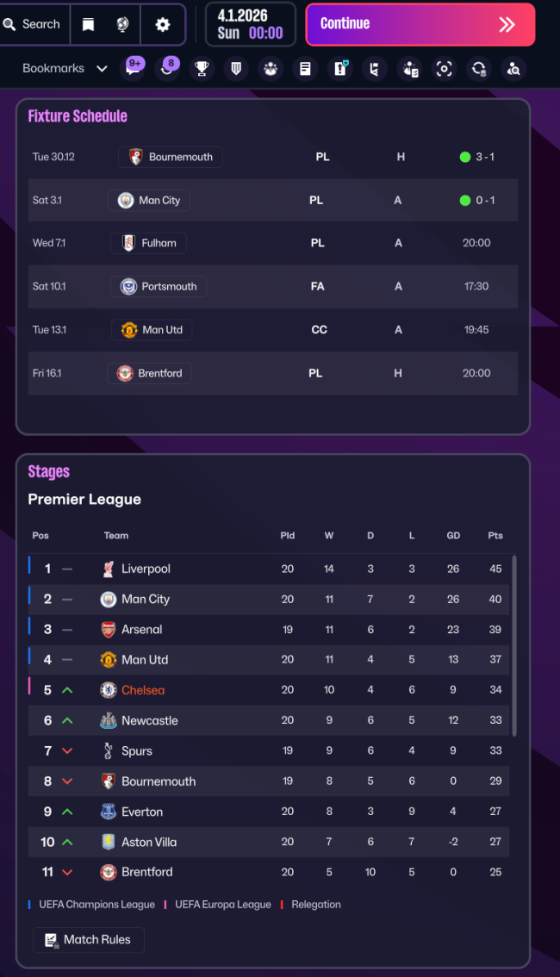Click the notifications icon with 8 badge
Screen dimensions: 560x977
tap(167, 69)
